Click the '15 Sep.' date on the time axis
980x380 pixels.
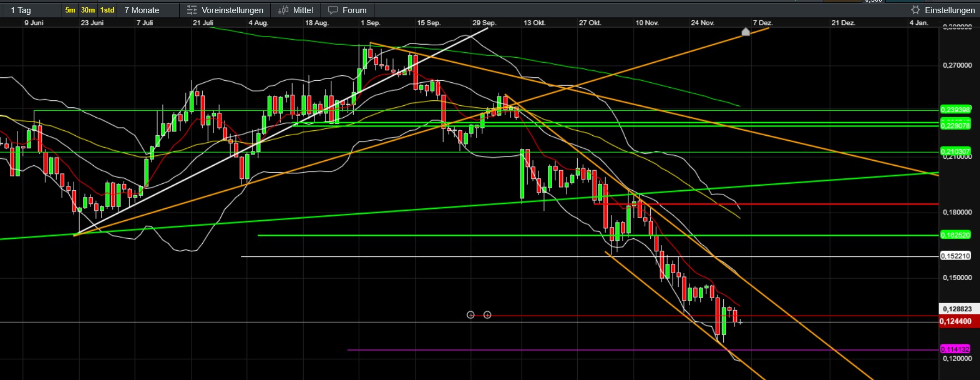(428, 23)
